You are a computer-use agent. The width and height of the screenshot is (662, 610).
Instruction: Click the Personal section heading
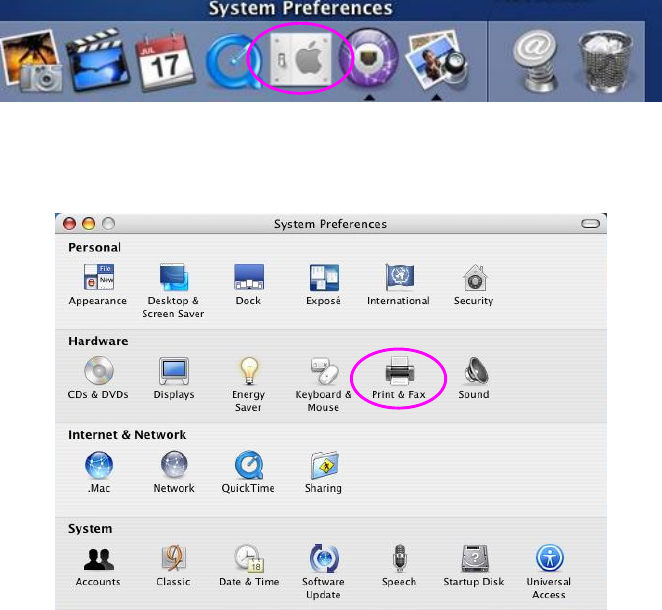point(95,247)
